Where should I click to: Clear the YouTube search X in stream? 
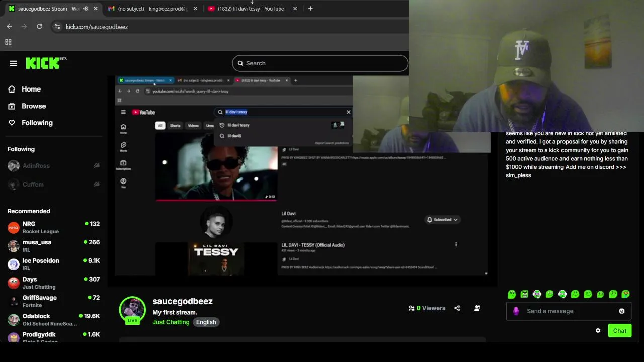click(348, 112)
